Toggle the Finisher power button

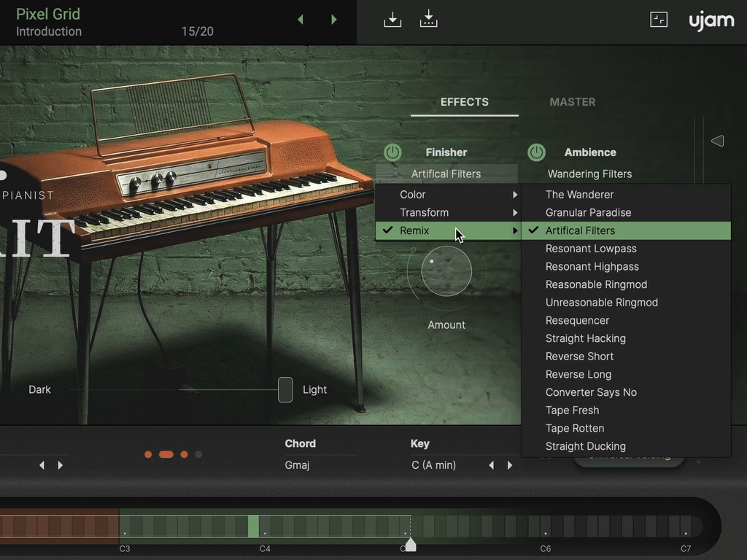(392, 152)
